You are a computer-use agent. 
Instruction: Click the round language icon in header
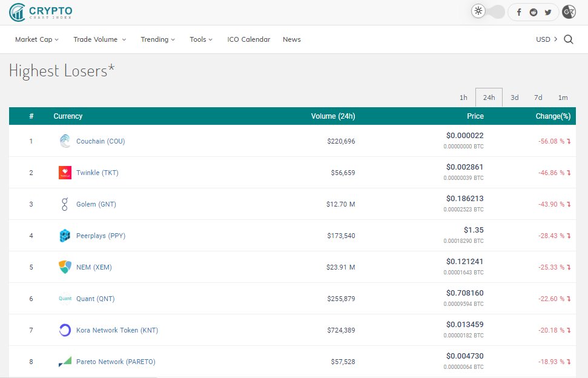point(569,12)
